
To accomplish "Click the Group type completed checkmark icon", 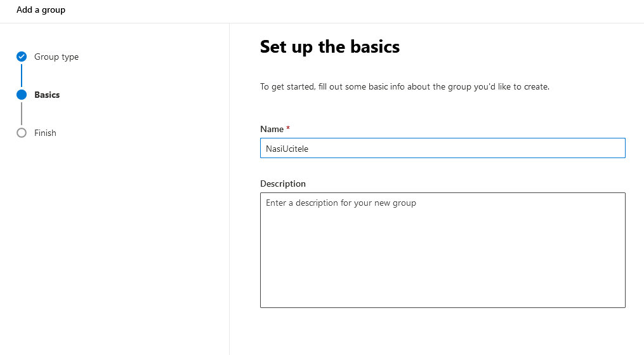I will [x=22, y=57].
